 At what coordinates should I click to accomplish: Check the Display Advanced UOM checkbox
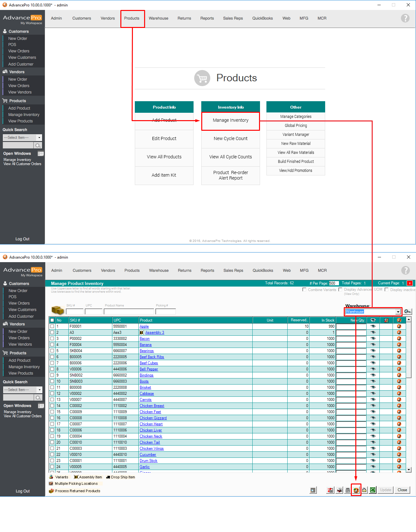tap(340, 289)
